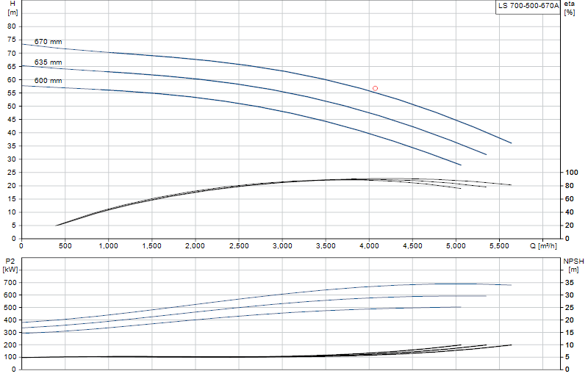Viewport: 588px width, 382px height.
Task: Select the '635 mm' impeller curve label
Action: pyautogui.click(x=48, y=62)
